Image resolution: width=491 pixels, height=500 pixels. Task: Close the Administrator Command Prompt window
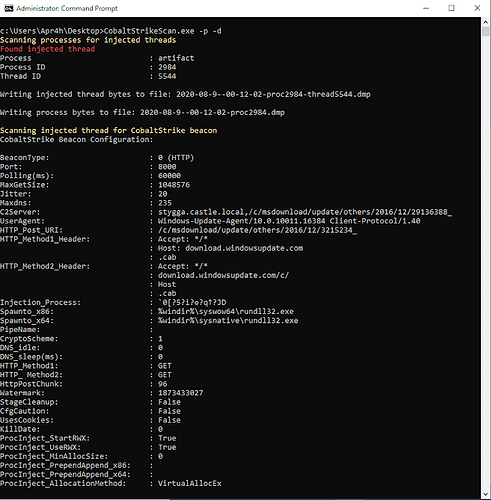[477, 8]
